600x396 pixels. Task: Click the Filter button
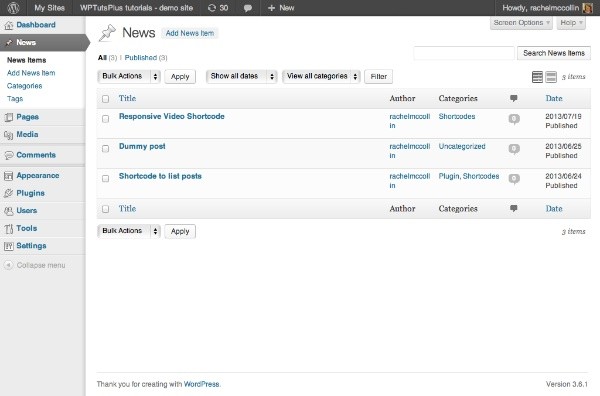pyautogui.click(x=378, y=77)
